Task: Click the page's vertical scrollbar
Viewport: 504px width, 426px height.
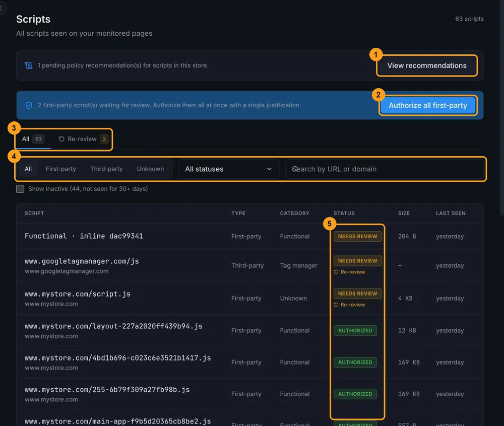Action: (x=502, y=108)
